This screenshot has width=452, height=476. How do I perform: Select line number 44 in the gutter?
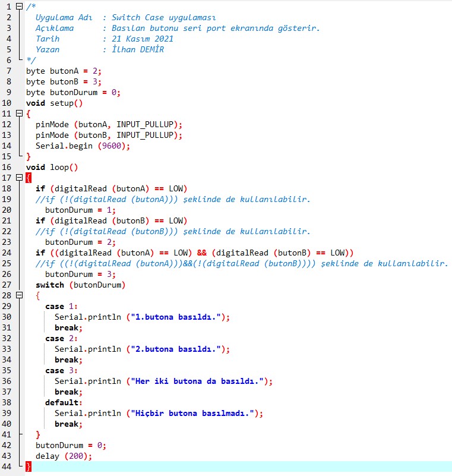click(x=7, y=466)
